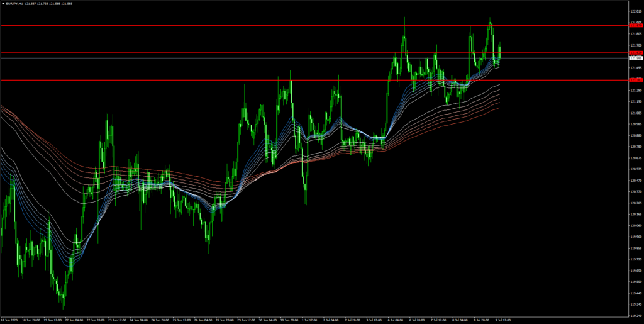The height and width of the screenshot is (324, 644).
Task: Click the 122.010 price scale label
Action: click(635, 11)
